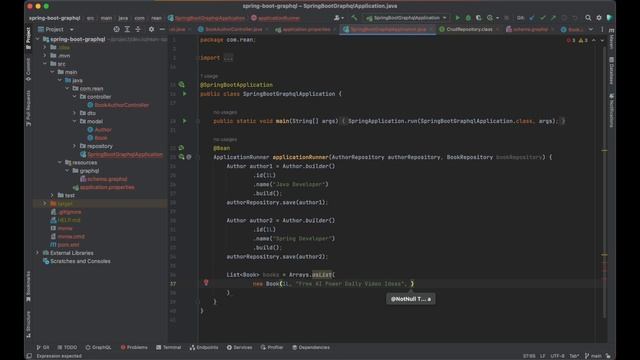Git push green arrow icon

[x=553, y=18]
